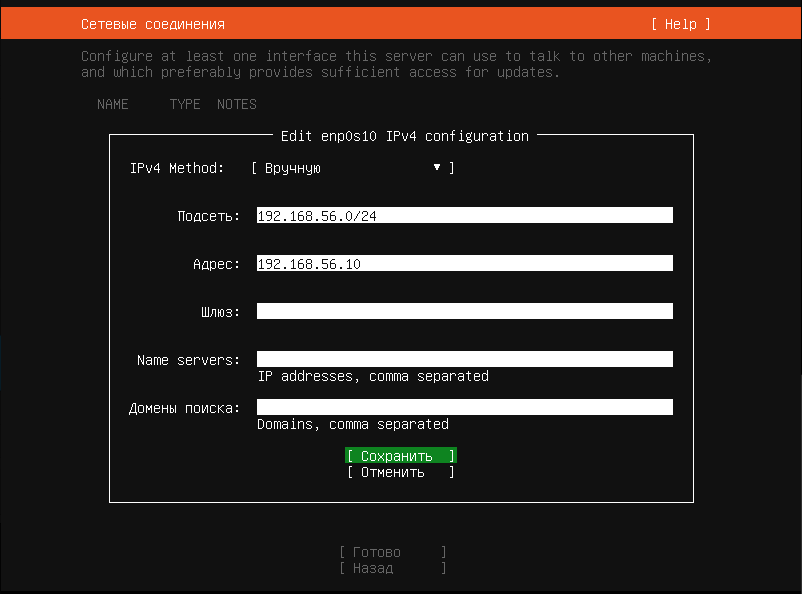
Task: Click the Сохранить button
Action: [x=400, y=455]
